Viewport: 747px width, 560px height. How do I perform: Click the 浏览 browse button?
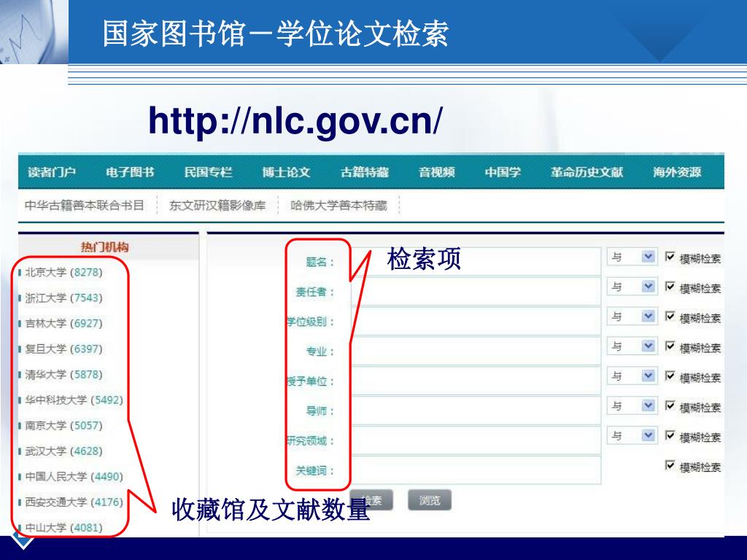tap(429, 500)
